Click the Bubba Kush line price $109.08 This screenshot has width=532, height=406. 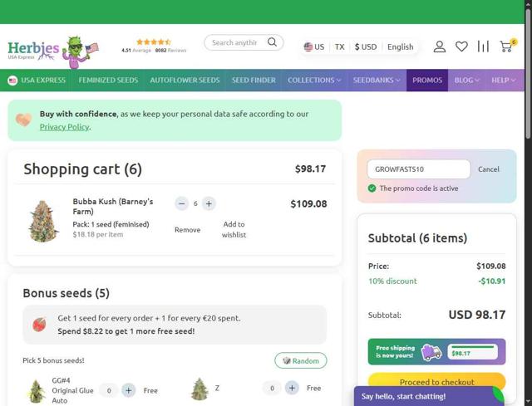[x=308, y=203]
